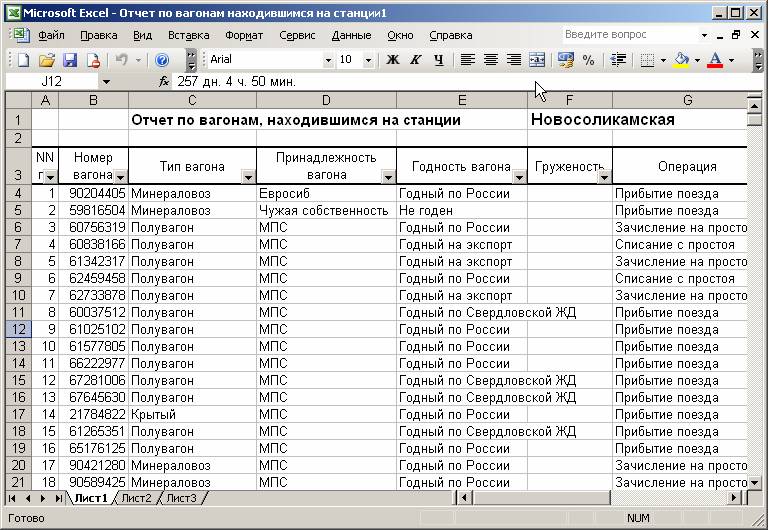Switch to the Лист2 sheet tab
This screenshot has height=530, width=768.
(x=137, y=498)
